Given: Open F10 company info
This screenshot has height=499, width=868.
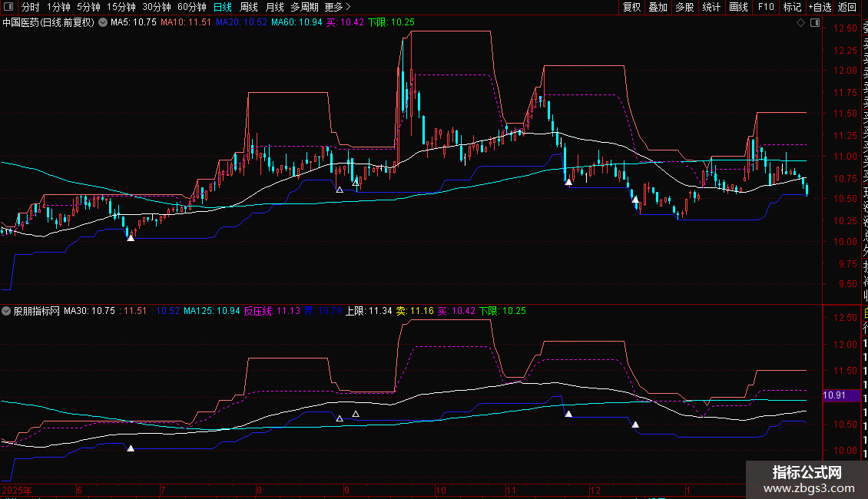Looking at the screenshot, I should tap(766, 7).
